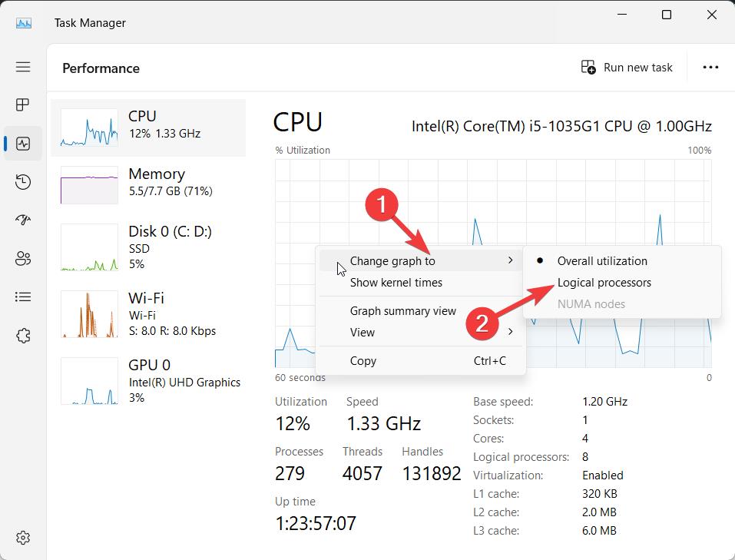Switch to the Processes page icon

coord(23,104)
